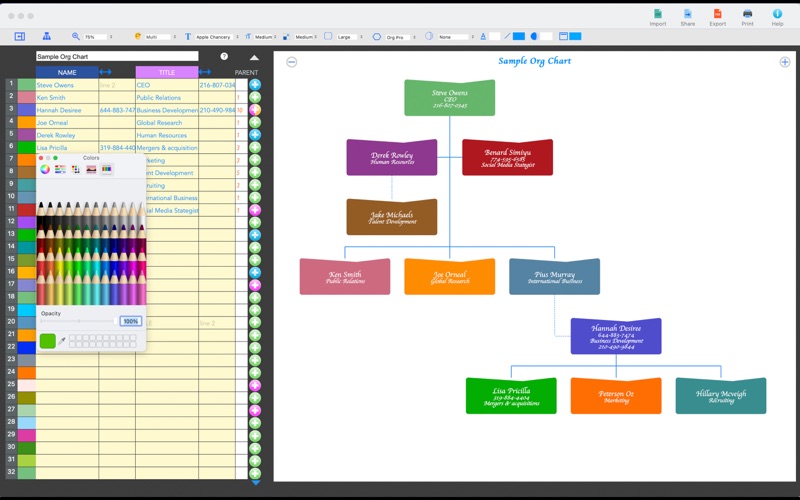
Task: Pick color using the eyedropper
Action: pyautogui.click(x=62, y=341)
